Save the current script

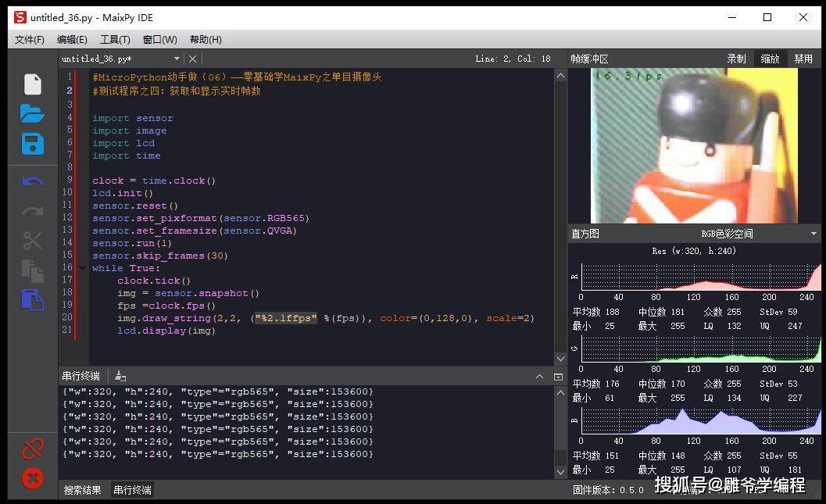tap(32, 144)
